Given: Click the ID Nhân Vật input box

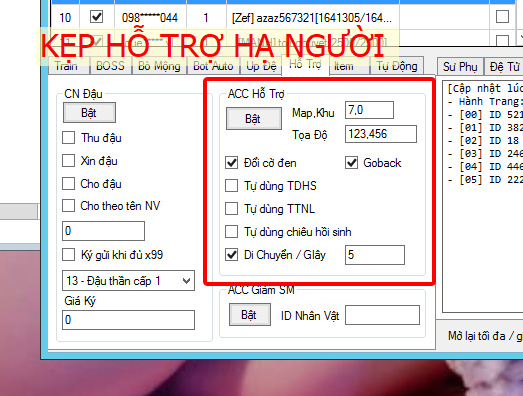Looking at the screenshot, I should 382,315.
